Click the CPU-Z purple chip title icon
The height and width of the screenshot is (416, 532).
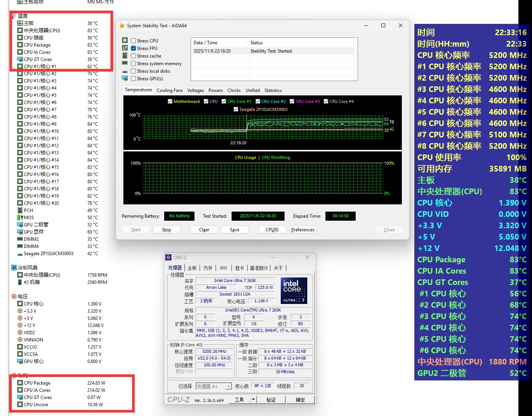pos(168,257)
